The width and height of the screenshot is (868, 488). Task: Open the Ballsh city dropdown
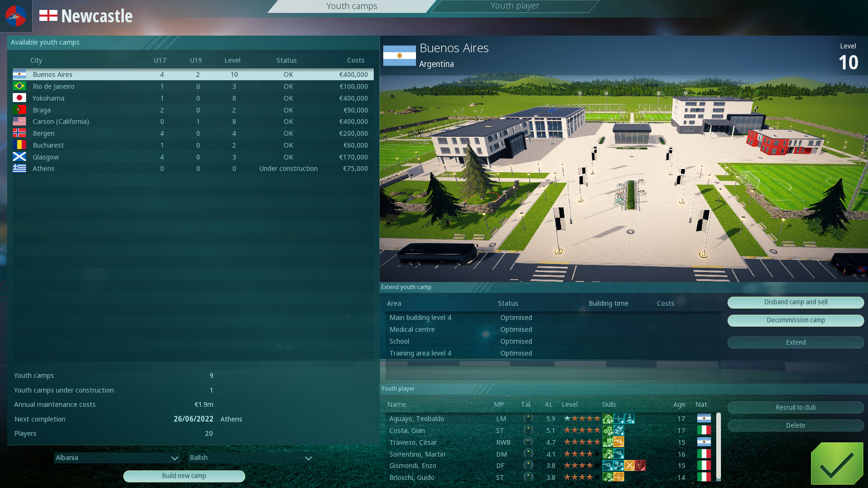[x=250, y=458]
